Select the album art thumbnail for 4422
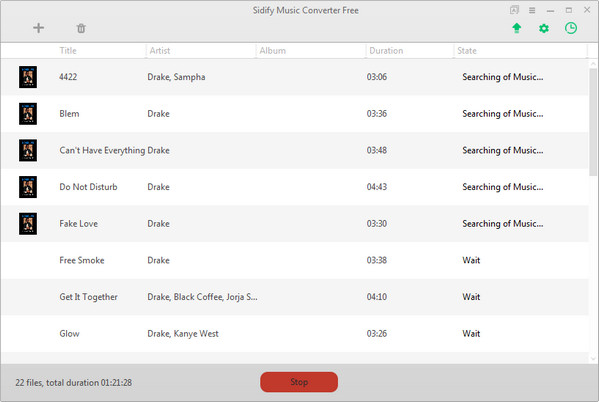This screenshot has width=599, height=402. click(28, 77)
